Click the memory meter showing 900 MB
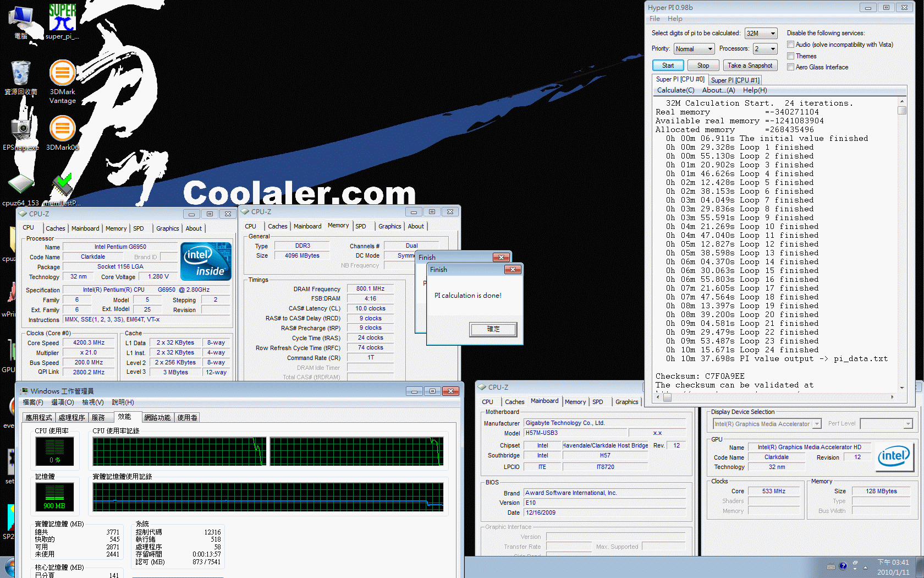924x578 pixels. (54, 497)
